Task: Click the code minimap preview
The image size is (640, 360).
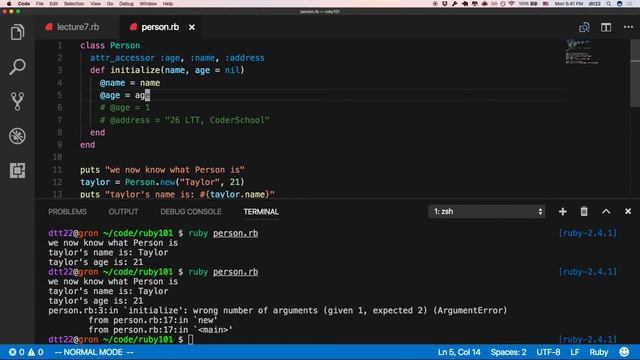Action: 581,52
